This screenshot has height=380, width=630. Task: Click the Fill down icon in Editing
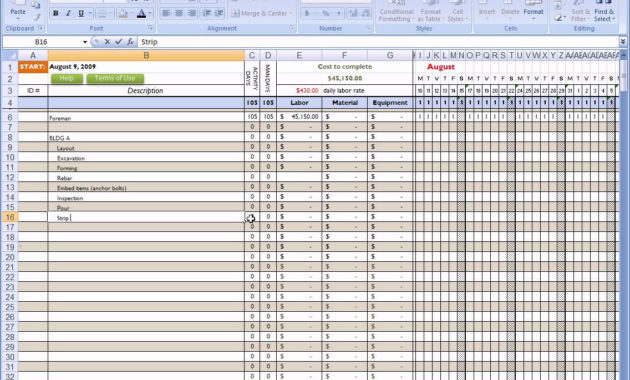[x=558, y=6]
